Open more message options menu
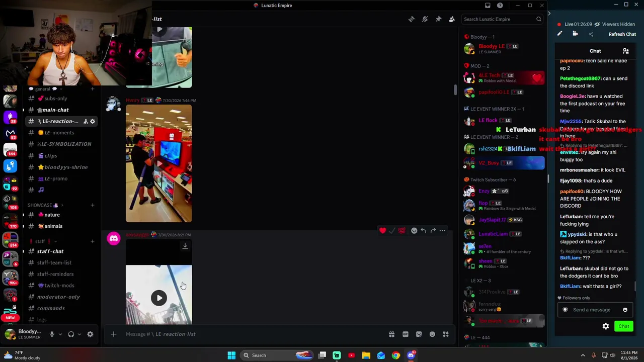Viewport: 644px width, 362px height. (x=442, y=231)
